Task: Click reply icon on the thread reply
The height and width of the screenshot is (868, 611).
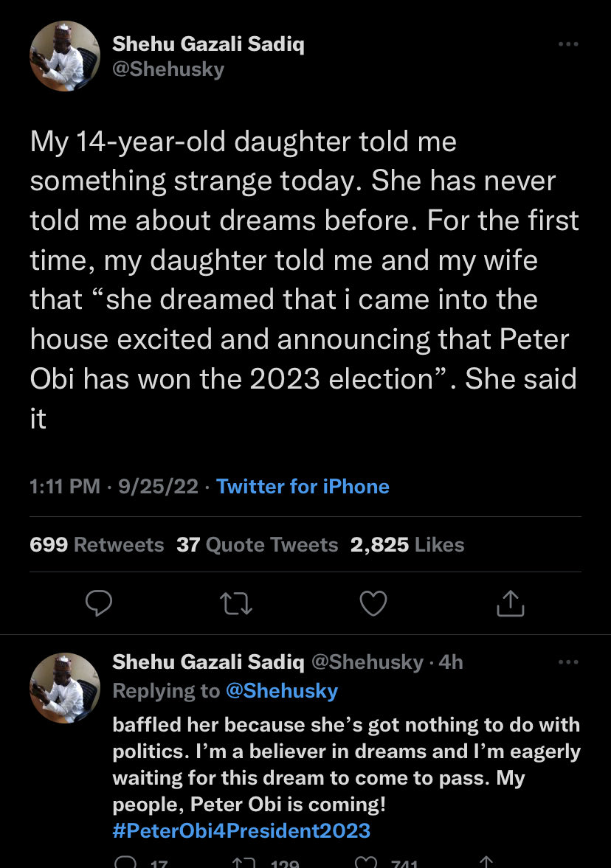Action: [x=126, y=862]
